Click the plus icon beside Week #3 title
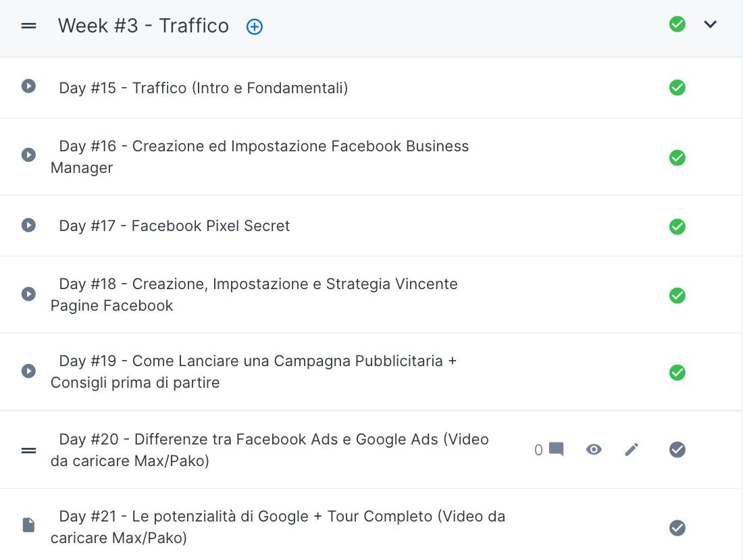The height and width of the screenshot is (560, 743). [255, 26]
